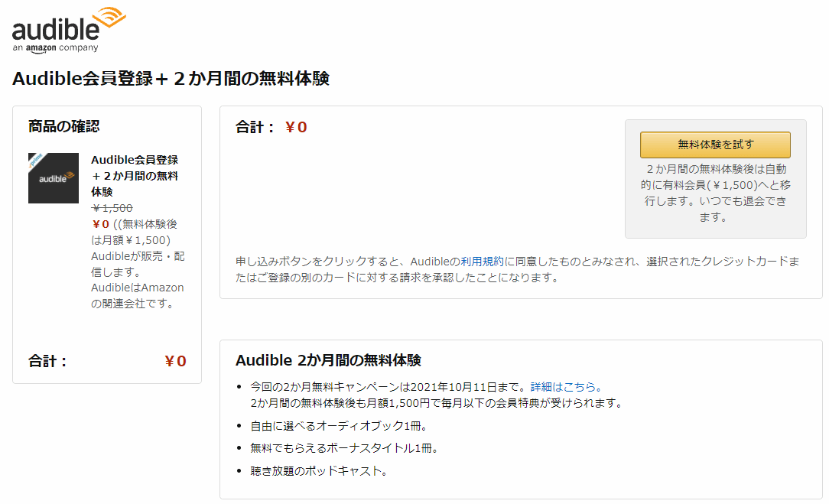This screenshot has height=504, width=829.
Task: Click the 商品の確認 heading
Action: coord(63,126)
